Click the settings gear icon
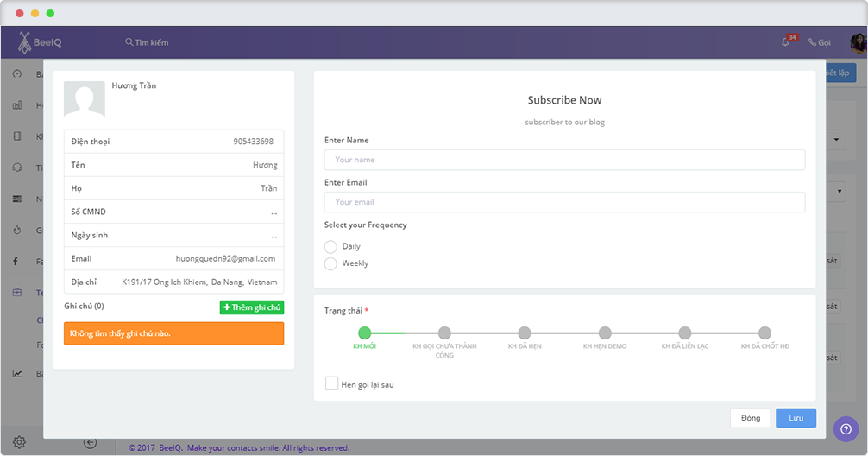 click(x=18, y=443)
